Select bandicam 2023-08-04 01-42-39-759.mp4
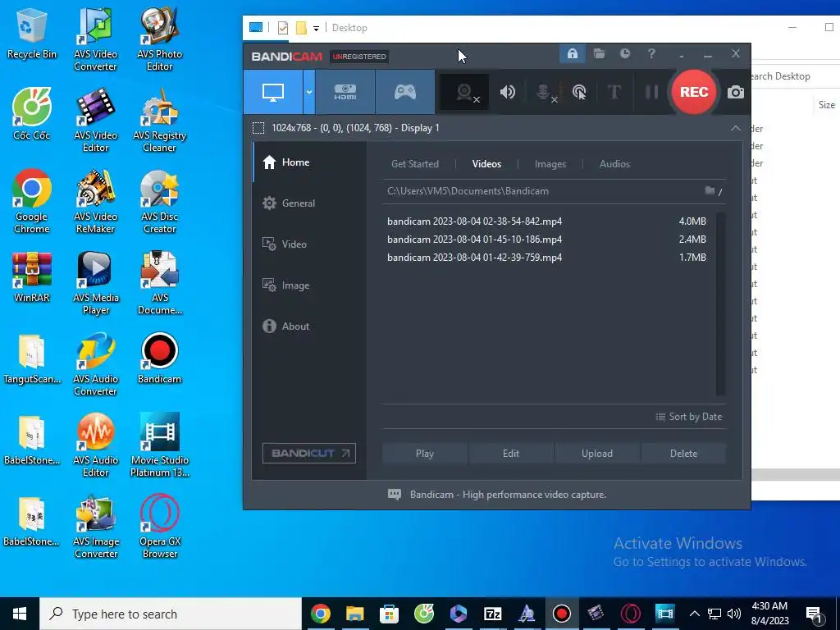Viewport: 840px width, 630px height. pos(547,258)
